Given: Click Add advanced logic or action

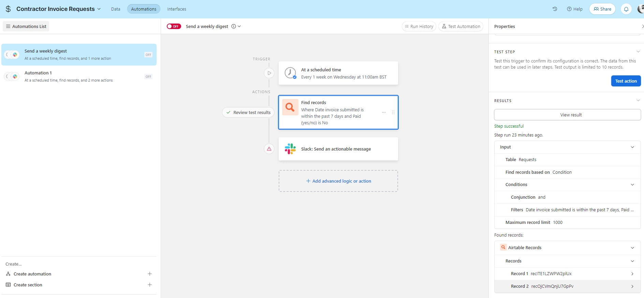Looking at the screenshot, I should point(338,181).
